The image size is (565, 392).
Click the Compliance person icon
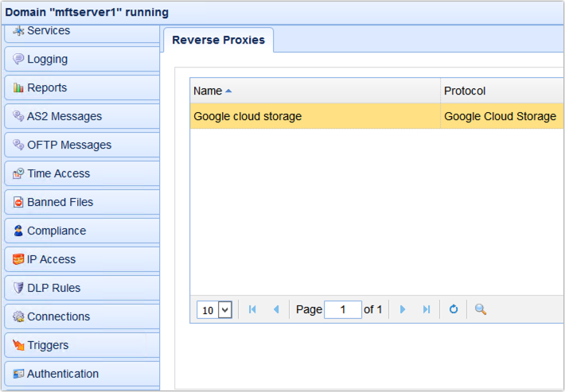(x=18, y=231)
